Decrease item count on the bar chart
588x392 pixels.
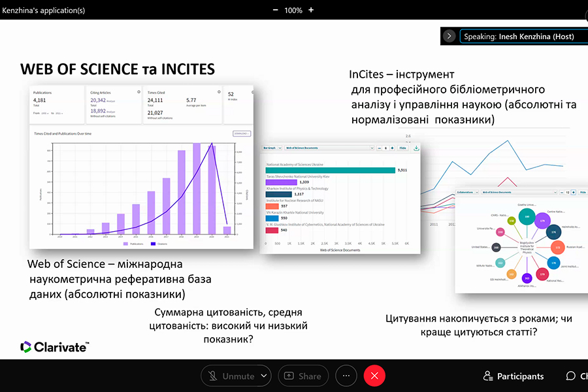(x=379, y=148)
